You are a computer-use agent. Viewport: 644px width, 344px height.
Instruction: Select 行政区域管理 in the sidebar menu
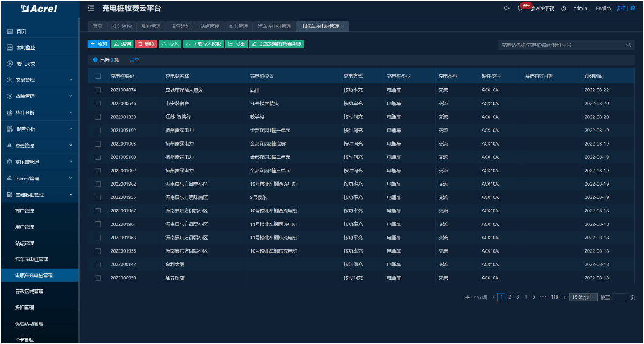29,292
